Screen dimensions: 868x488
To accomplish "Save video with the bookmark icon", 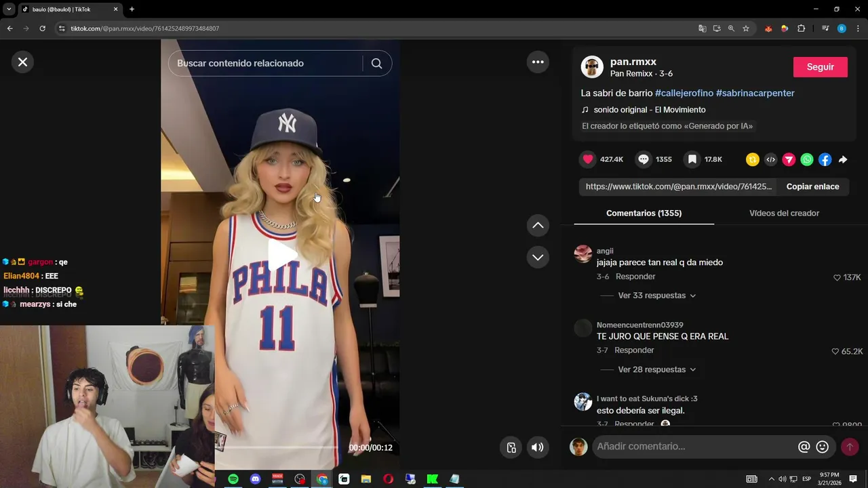I will 692,159.
